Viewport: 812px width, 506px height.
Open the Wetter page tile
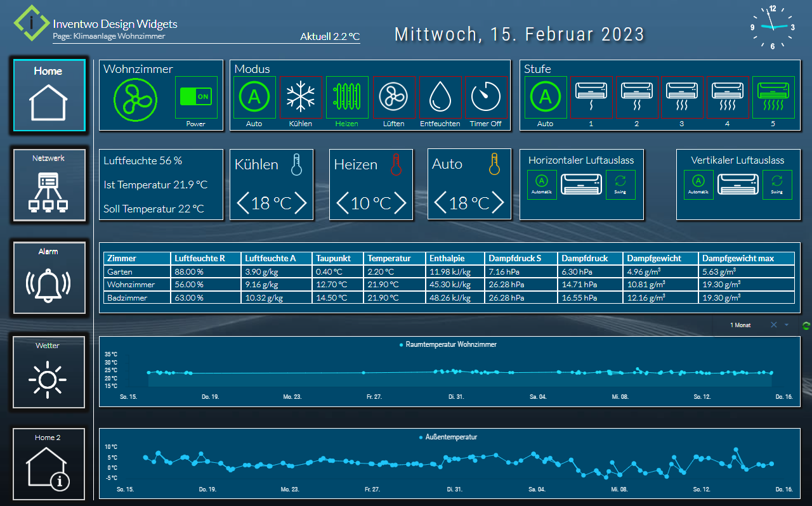click(49, 372)
